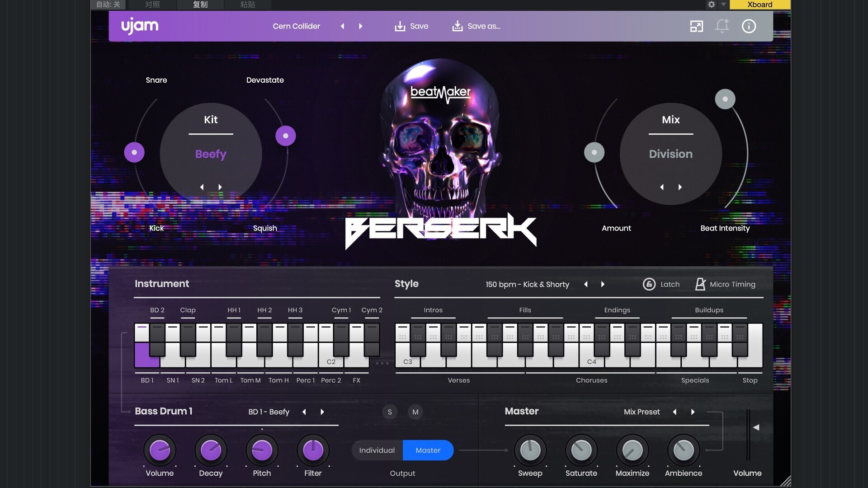Select next BD 1 sample

click(322, 412)
